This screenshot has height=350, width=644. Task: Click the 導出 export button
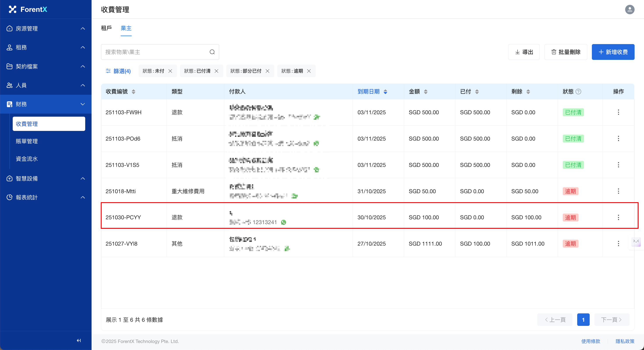524,52
